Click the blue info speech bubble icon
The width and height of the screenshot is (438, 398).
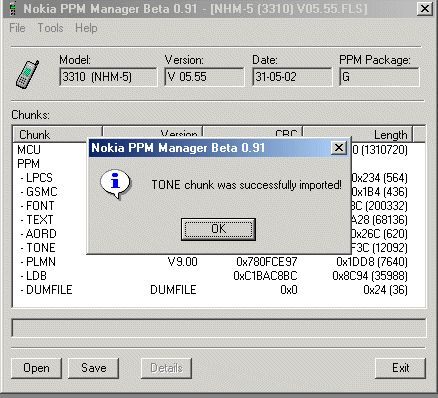pos(115,184)
